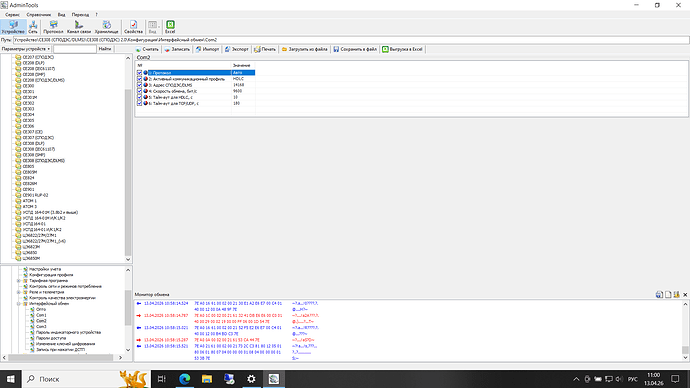Open the Сервис menu
Viewport: 690px width, 388px height.
click(x=12, y=15)
